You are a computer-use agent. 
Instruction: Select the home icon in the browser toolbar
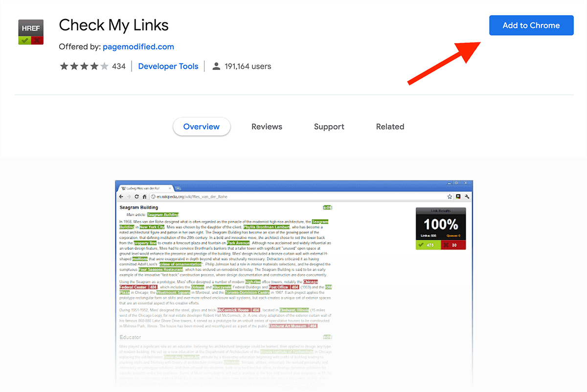144,196
